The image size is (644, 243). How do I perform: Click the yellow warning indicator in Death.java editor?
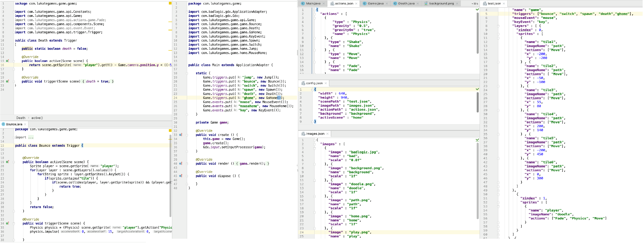(x=170, y=3)
